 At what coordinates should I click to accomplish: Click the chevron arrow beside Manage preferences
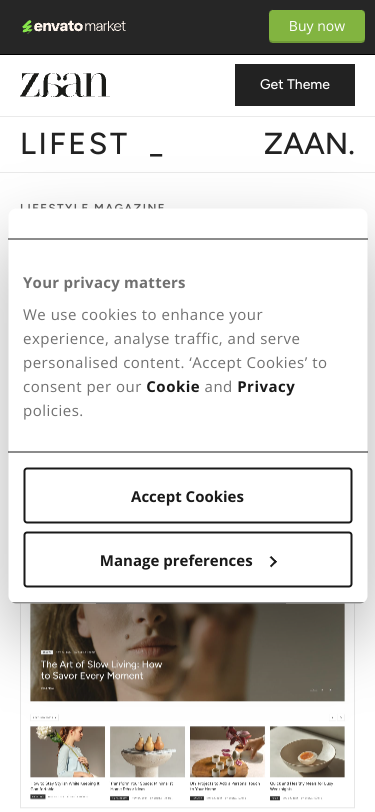pos(273,561)
